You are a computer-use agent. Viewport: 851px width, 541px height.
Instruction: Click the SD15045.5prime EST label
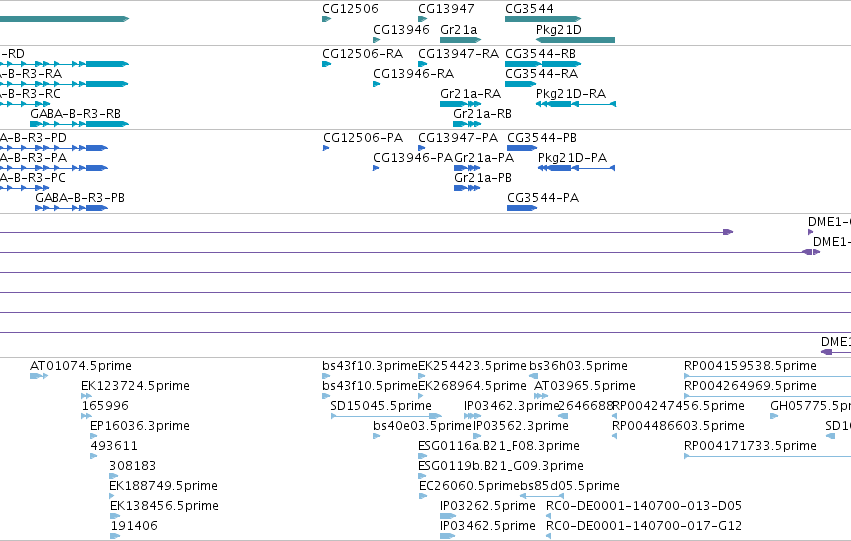point(381,406)
